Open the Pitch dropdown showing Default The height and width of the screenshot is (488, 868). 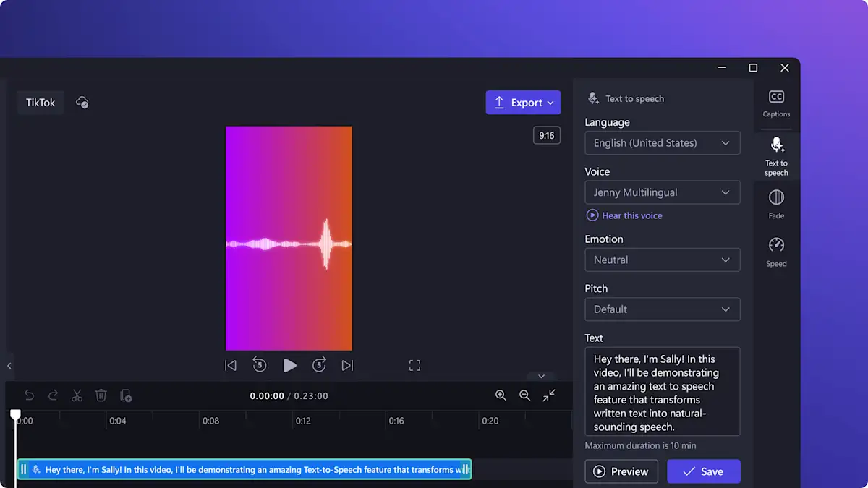tap(662, 309)
